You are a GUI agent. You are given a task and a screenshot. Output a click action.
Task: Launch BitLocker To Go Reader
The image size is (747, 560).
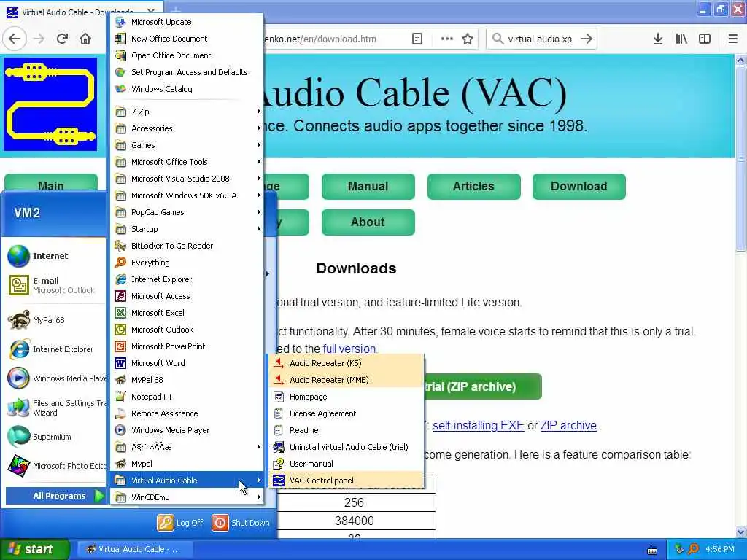187,246
